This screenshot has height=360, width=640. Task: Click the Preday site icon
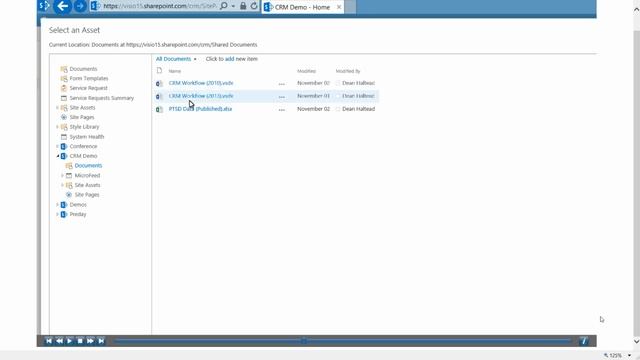coord(64,214)
